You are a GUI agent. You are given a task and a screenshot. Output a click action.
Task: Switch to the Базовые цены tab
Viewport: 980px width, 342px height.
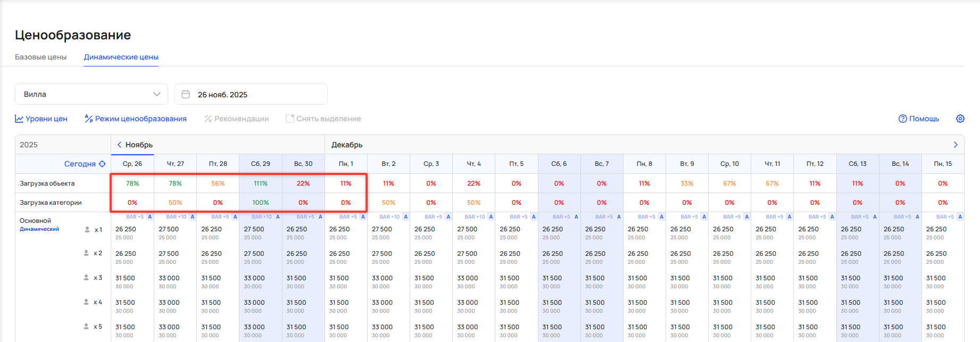(41, 57)
